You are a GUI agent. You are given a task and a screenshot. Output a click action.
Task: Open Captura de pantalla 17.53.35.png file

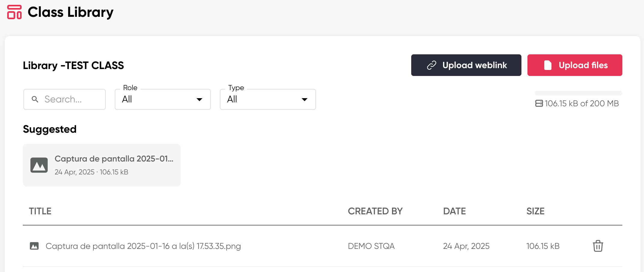click(143, 246)
